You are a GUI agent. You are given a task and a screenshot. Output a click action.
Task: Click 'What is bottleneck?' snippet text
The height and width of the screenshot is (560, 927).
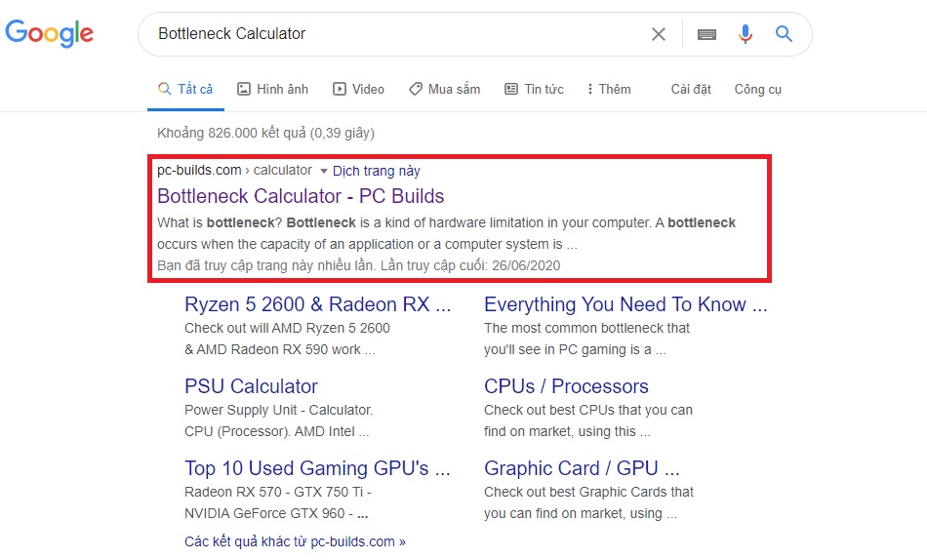tap(220, 223)
